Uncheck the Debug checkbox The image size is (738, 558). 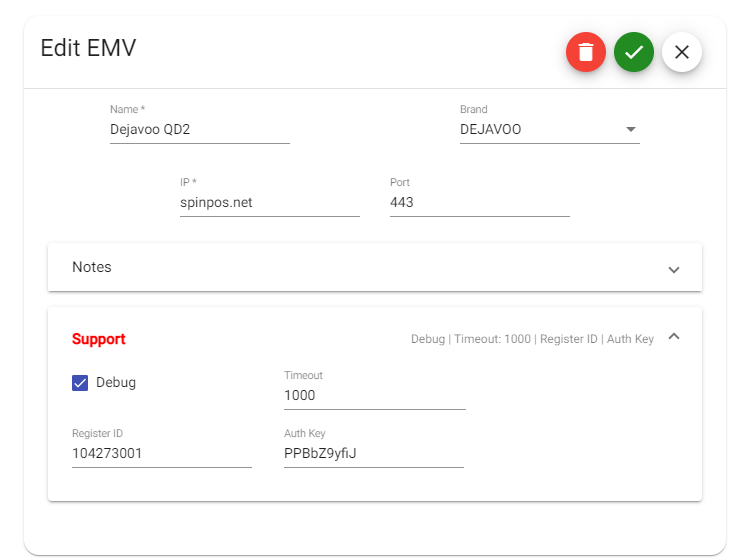pyautogui.click(x=80, y=383)
